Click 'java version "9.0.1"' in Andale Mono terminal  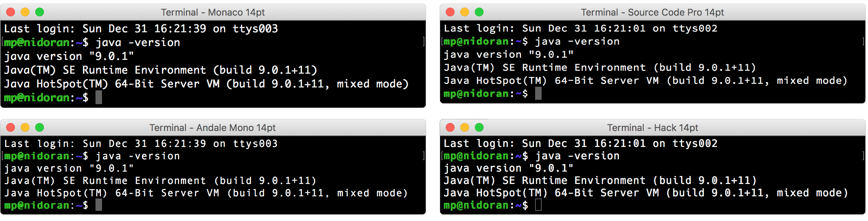tap(69, 168)
